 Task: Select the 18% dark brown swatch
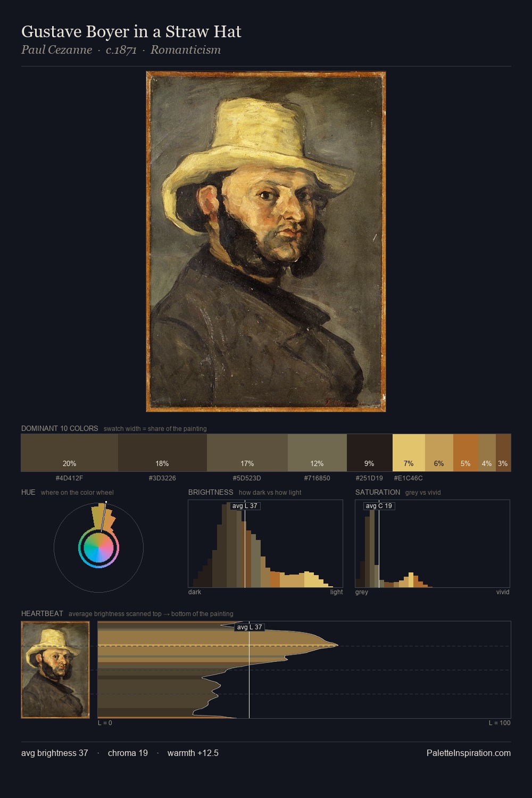162,453
